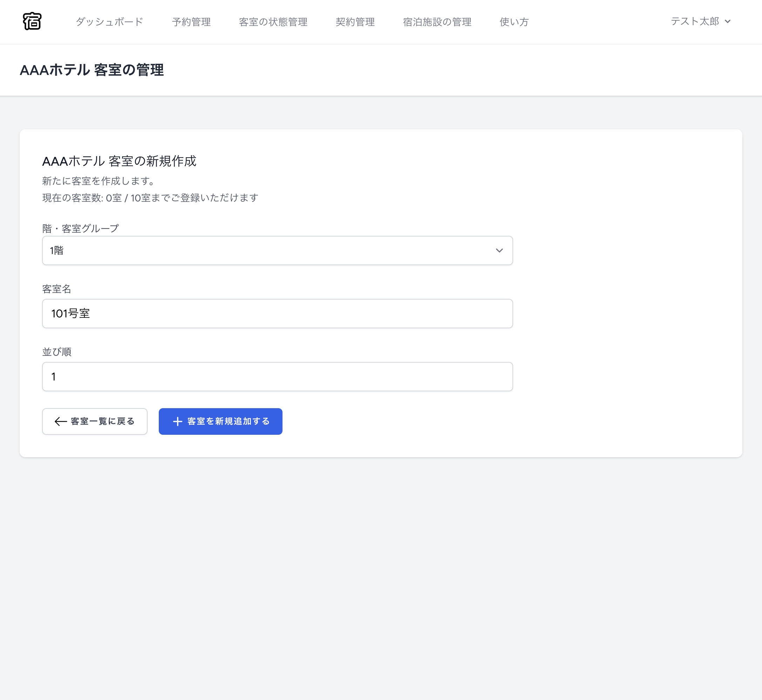Screen dimensions: 762x700
Task: Click the chevron icon on the floor selector
Action: pos(500,251)
